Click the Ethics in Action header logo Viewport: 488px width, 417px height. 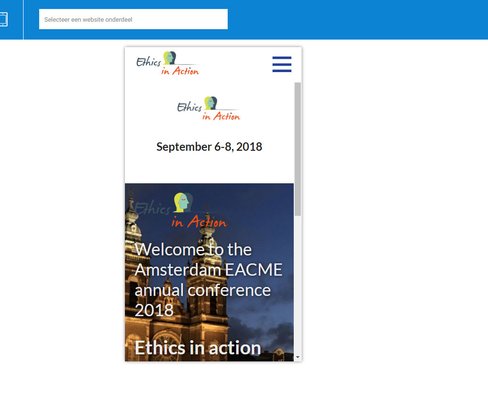(167, 63)
